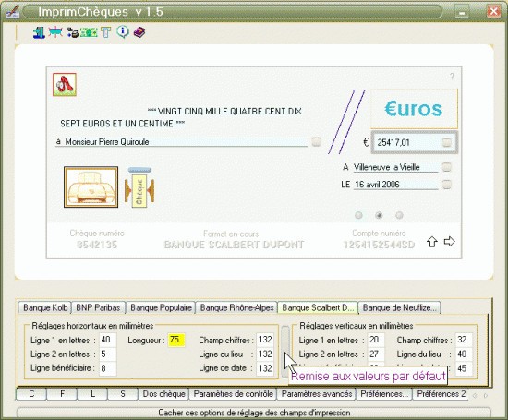This screenshot has height=420, width=508.
Task: Switch to the Banque Populaire tab
Action: click(x=161, y=307)
